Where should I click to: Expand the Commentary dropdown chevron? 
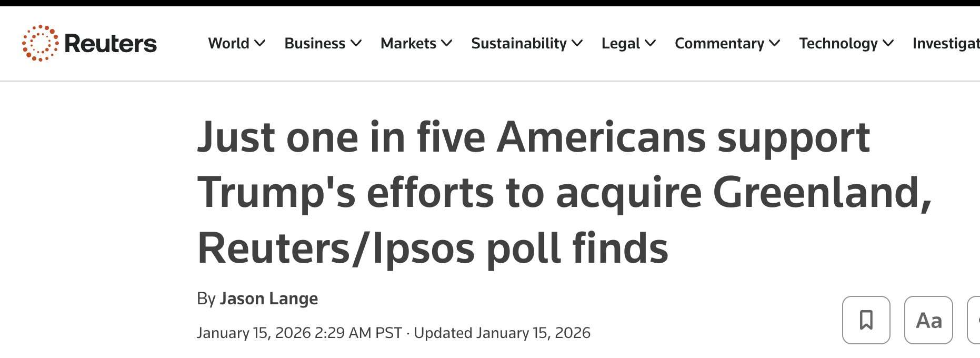[x=773, y=44]
